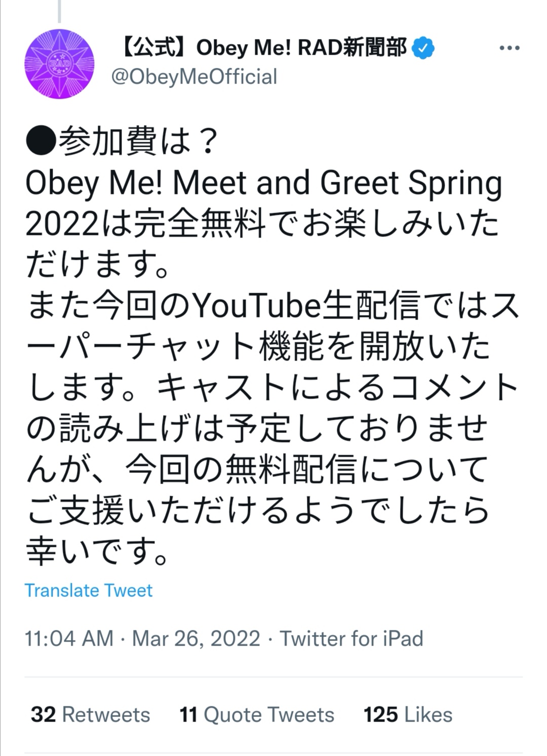Click the 参加費は？ heading text
The image size is (547, 756).
click(138, 142)
